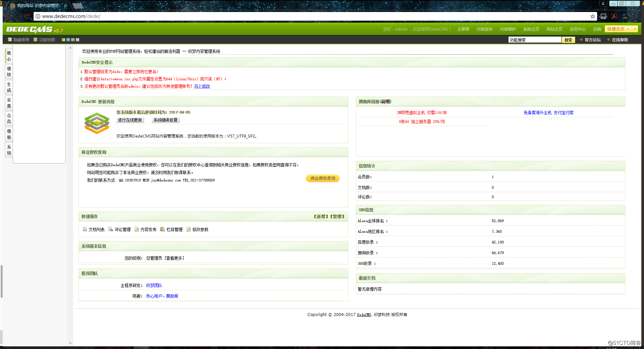Open the 主菜单 top menu
This screenshot has height=349, width=644.
463,29
